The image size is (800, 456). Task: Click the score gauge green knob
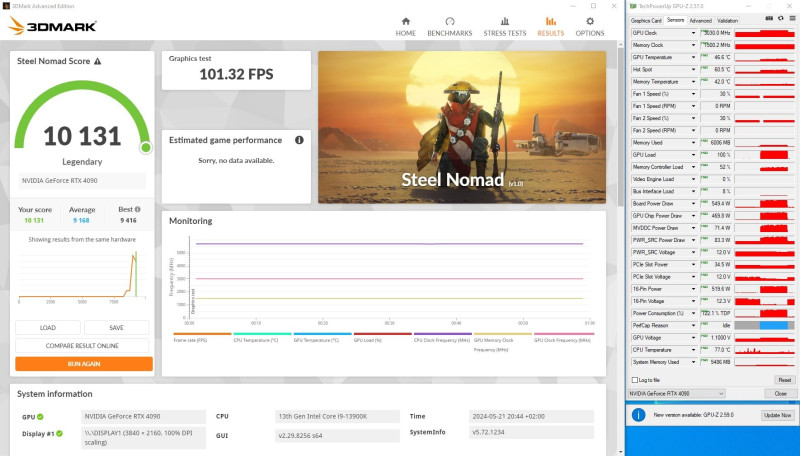pos(146,148)
